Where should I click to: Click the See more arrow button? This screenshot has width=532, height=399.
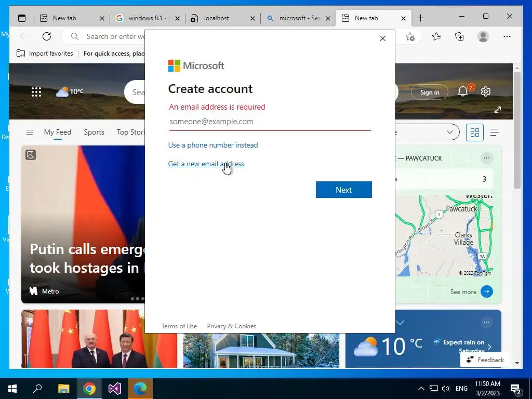(486, 291)
